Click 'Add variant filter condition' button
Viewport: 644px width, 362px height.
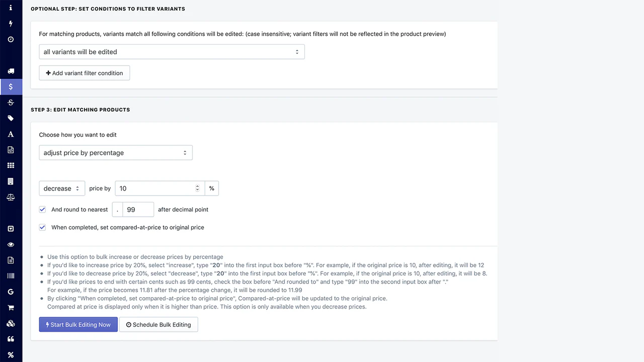(x=85, y=73)
